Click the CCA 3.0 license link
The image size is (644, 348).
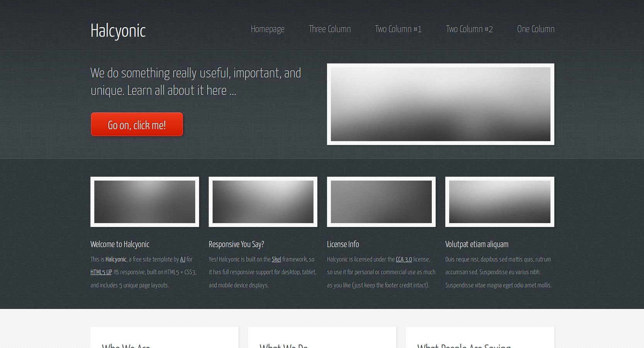tap(404, 259)
